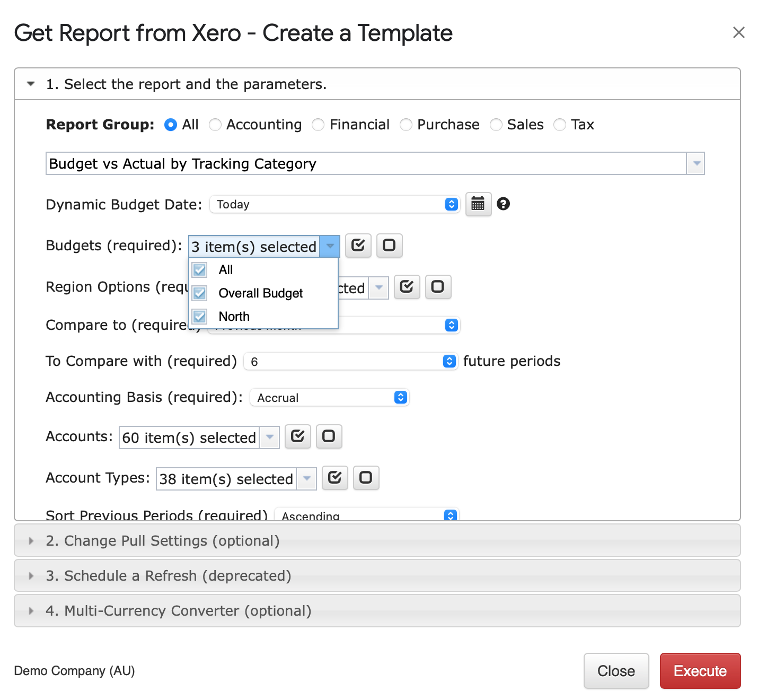The image size is (775, 700).
Task: Select all Budgets with check icon
Action: (x=358, y=246)
